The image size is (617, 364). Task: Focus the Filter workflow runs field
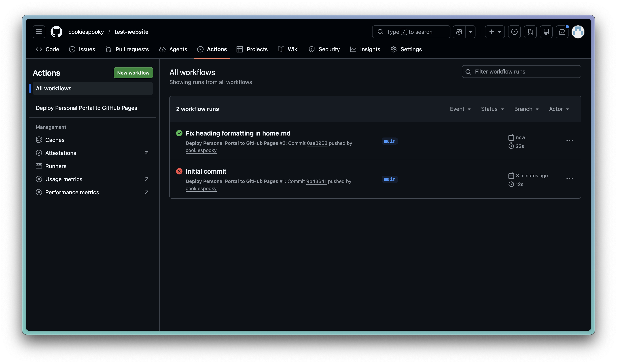pos(525,72)
